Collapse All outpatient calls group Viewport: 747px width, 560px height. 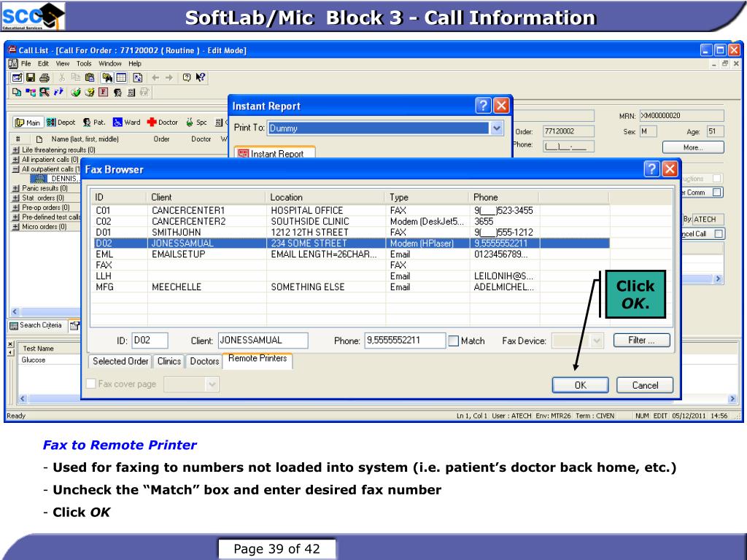click(x=16, y=169)
